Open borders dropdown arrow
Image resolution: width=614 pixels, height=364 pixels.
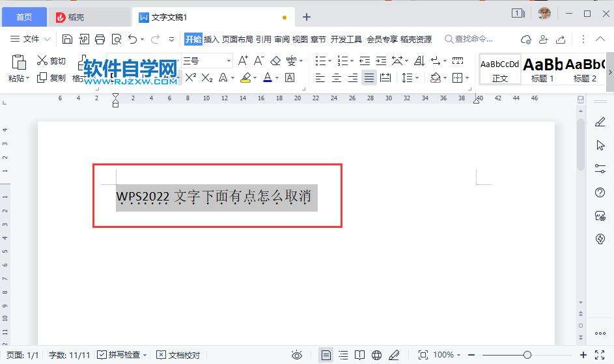467,77
